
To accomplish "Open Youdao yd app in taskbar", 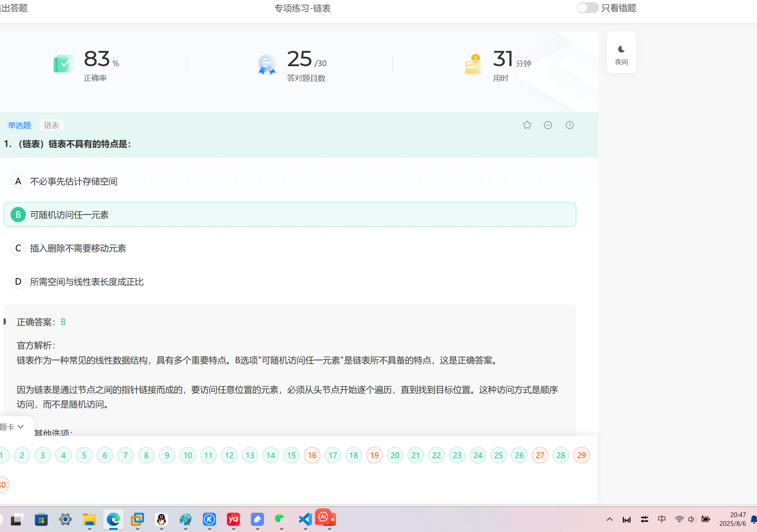I will click(233, 519).
